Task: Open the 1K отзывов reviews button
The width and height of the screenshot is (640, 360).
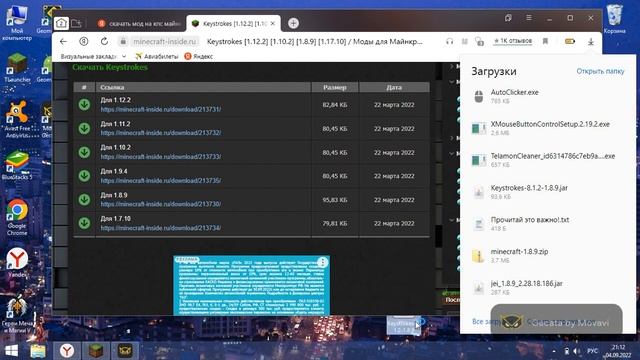Action: pyautogui.click(x=513, y=41)
